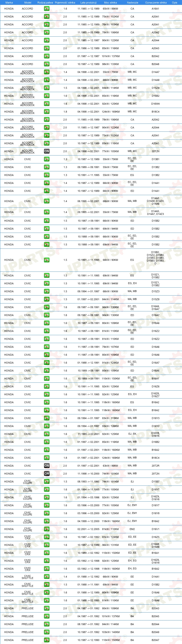Click engine code B20A7
The width and height of the screenshot is (182, 644).
pyautogui.click(x=155, y=640)
